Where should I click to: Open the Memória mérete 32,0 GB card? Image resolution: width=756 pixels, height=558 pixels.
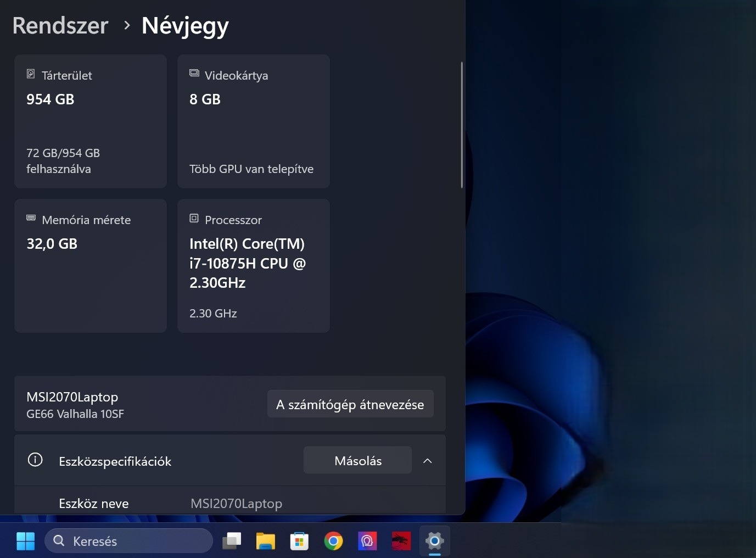91,266
